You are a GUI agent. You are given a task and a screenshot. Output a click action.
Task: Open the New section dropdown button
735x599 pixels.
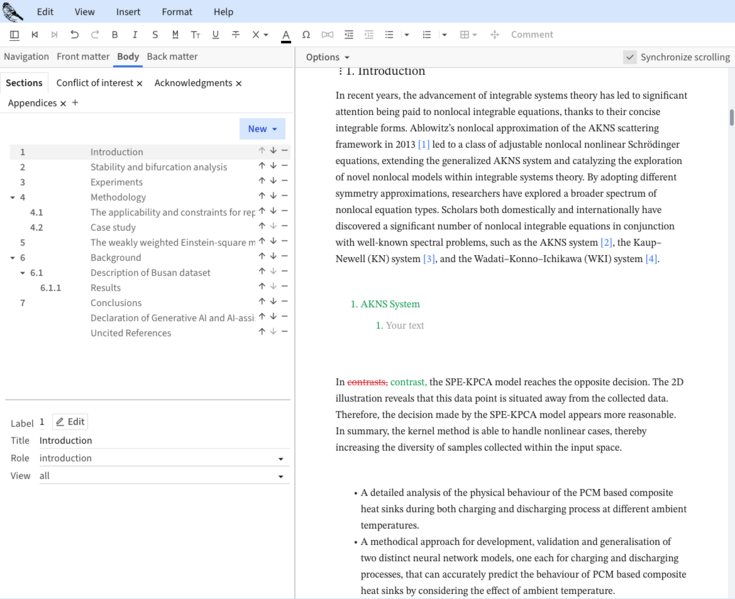click(262, 129)
